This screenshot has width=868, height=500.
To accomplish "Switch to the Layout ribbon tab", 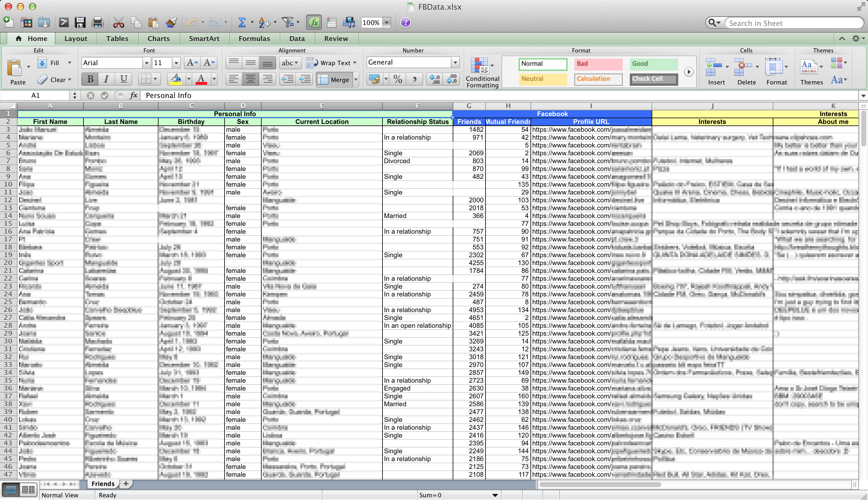I will pos(76,39).
